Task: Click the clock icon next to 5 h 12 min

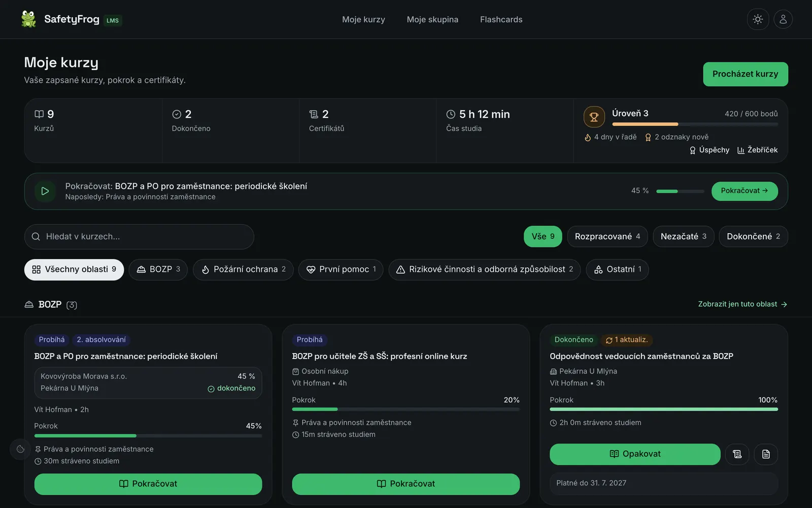Action: [x=451, y=114]
